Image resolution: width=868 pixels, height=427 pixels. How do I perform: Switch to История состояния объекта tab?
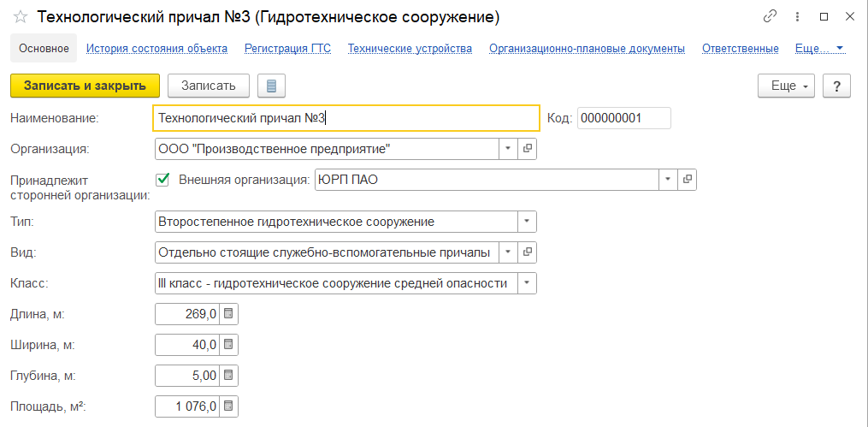tap(156, 49)
